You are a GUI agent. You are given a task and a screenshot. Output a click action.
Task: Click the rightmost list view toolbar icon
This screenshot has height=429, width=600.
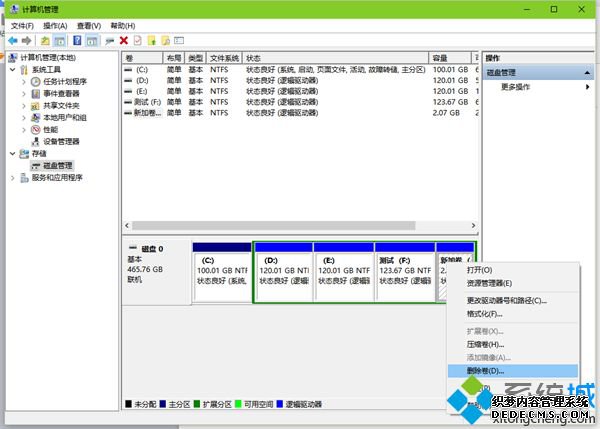(x=179, y=41)
